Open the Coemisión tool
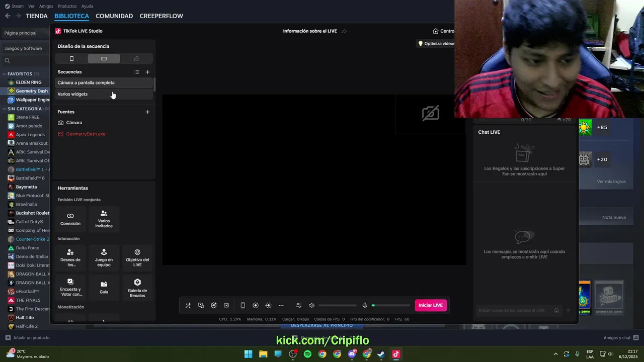The image size is (644, 362). point(70,219)
